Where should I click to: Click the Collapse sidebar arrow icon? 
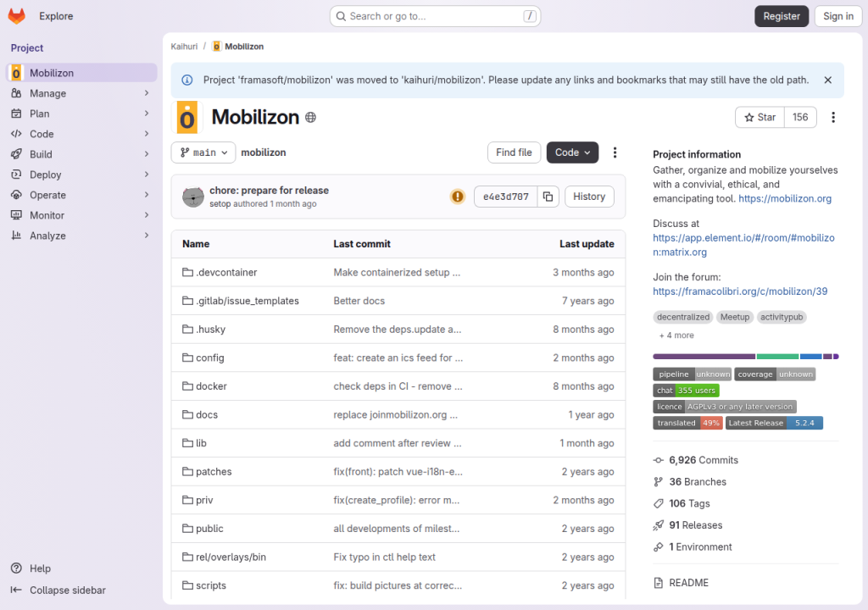point(17,590)
